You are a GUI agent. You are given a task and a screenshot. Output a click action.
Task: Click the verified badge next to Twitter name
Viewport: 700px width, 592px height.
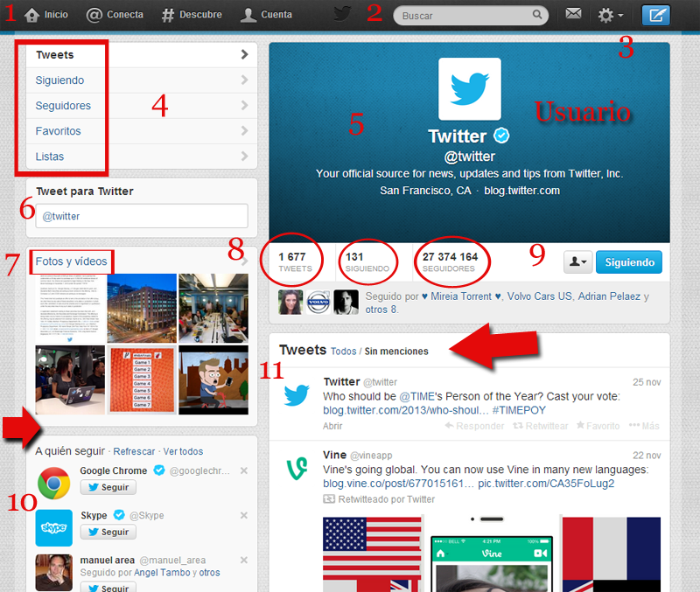pos(501,136)
